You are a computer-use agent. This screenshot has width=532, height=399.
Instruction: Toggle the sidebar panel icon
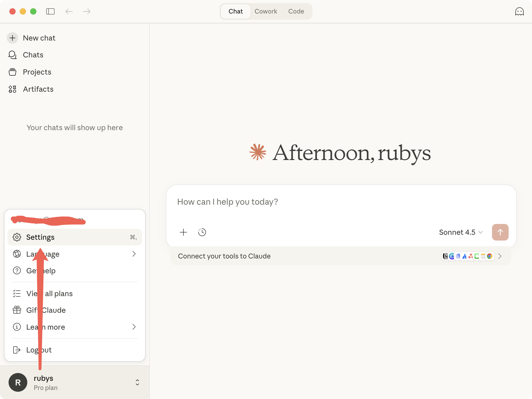(x=50, y=11)
